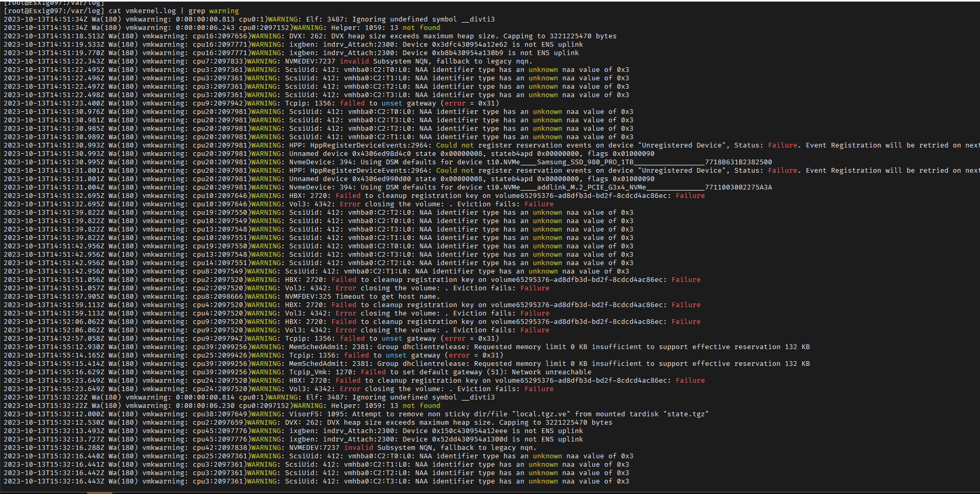Click the 14:51:34Z 'Helper: 1059: 13 not found' line

click(x=222, y=28)
